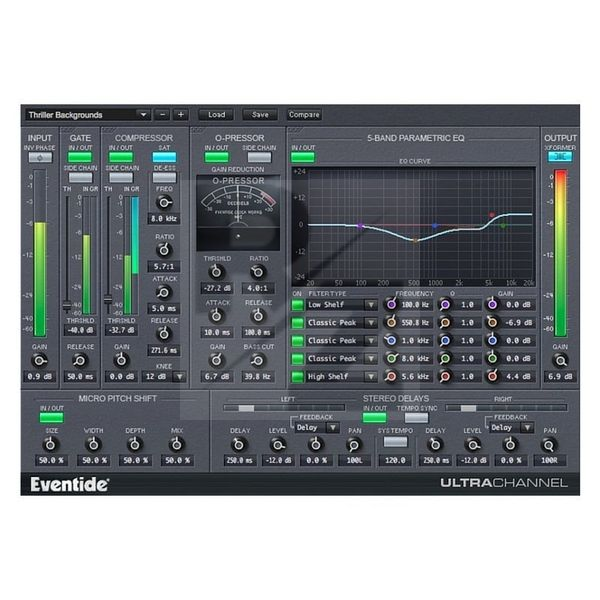The width and height of the screenshot is (600, 600).
Task: Click the Micro Pitch Shift Width knob
Action: [x=93, y=445]
